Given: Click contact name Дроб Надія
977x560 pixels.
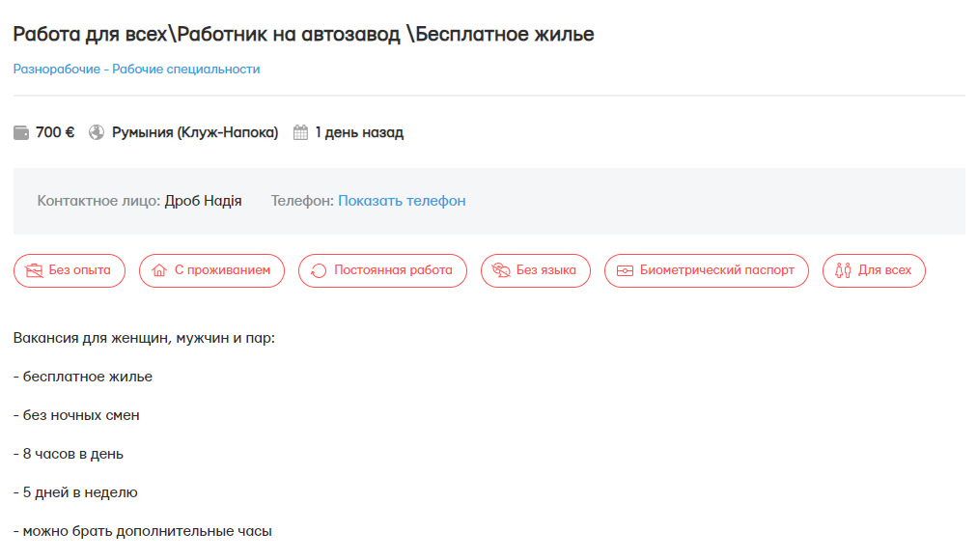Looking at the screenshot, I should pyautogui.click(x=203, y=201).
